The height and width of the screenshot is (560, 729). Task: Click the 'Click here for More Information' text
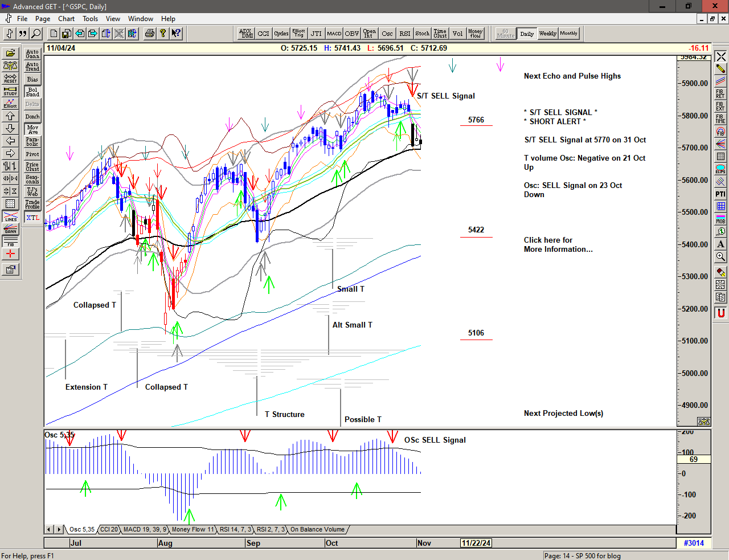[x=558, y=244]
